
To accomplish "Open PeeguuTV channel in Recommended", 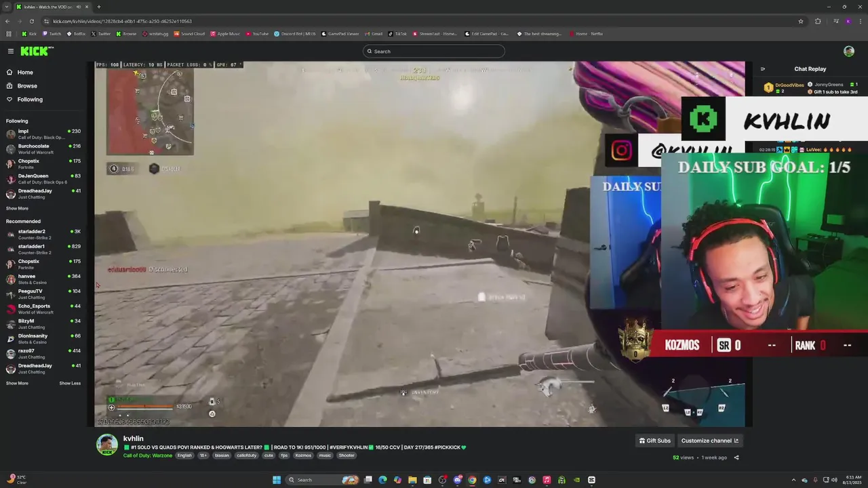I will [x=43, y=294].
